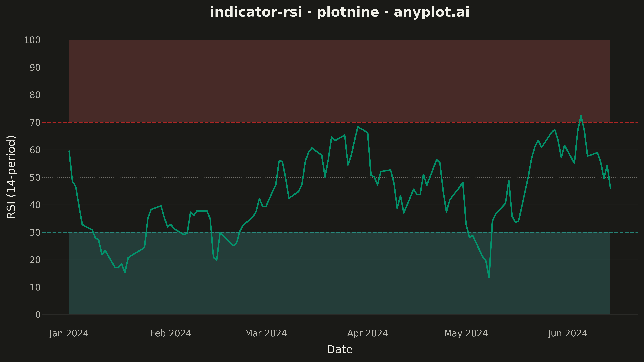
Task: Select the Apr 2024 axis tick label
Action: 367,333
